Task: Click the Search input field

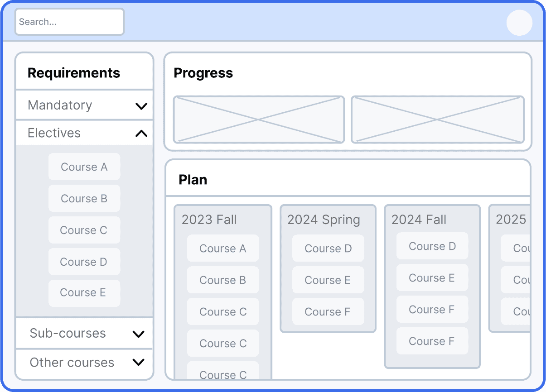Action: pyautogui.click(x=69, y=22)
